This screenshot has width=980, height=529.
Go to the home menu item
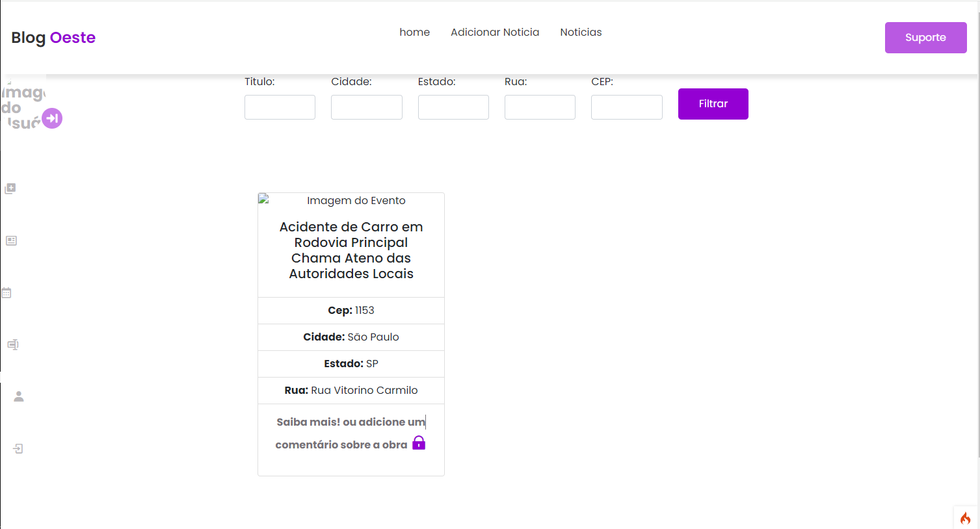point(414,32)
